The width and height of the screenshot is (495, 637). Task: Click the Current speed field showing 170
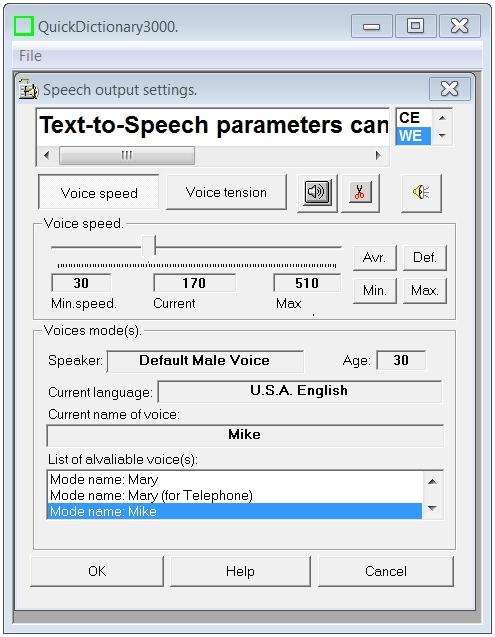pyautogui.click(x=194, y=283)
